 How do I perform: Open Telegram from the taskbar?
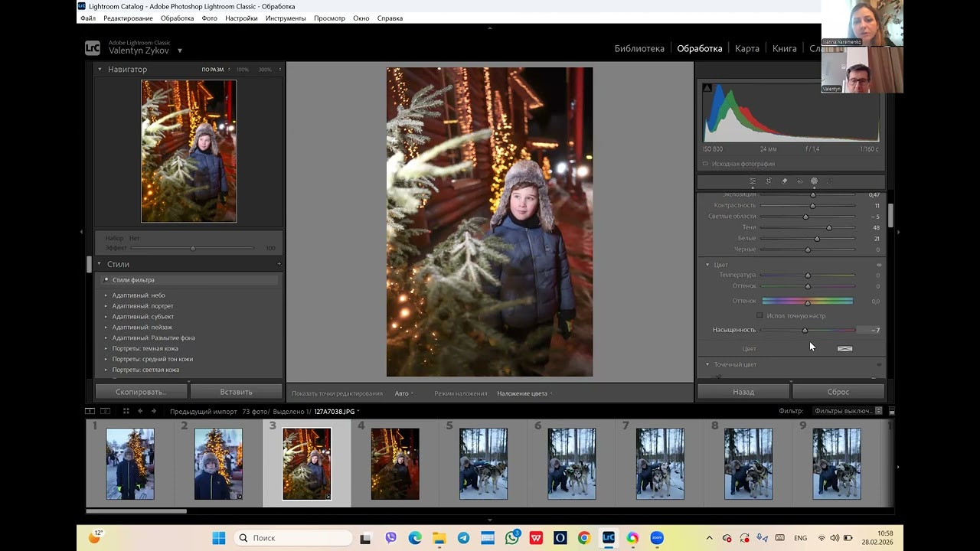[x=463, y=538]
